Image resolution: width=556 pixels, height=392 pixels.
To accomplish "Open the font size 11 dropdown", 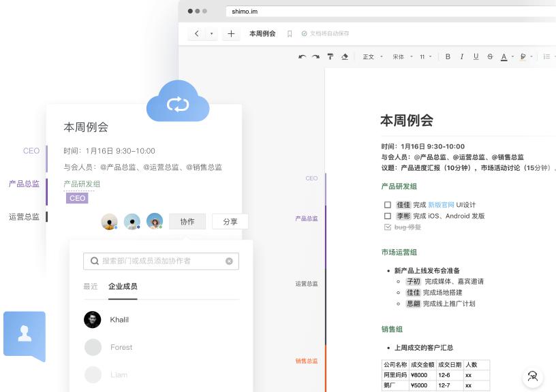I will [x=426, y=56].
